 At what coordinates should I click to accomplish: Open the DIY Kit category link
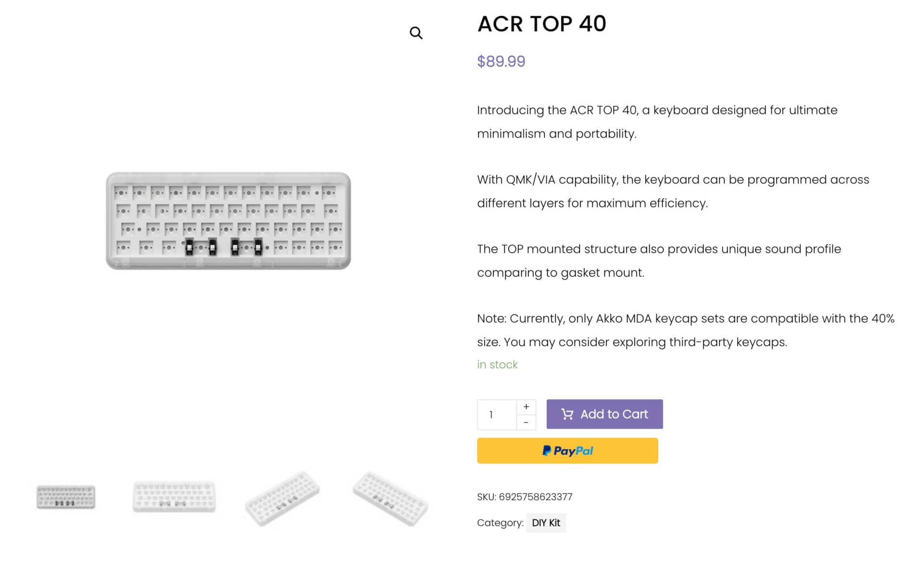pos(546,523)
